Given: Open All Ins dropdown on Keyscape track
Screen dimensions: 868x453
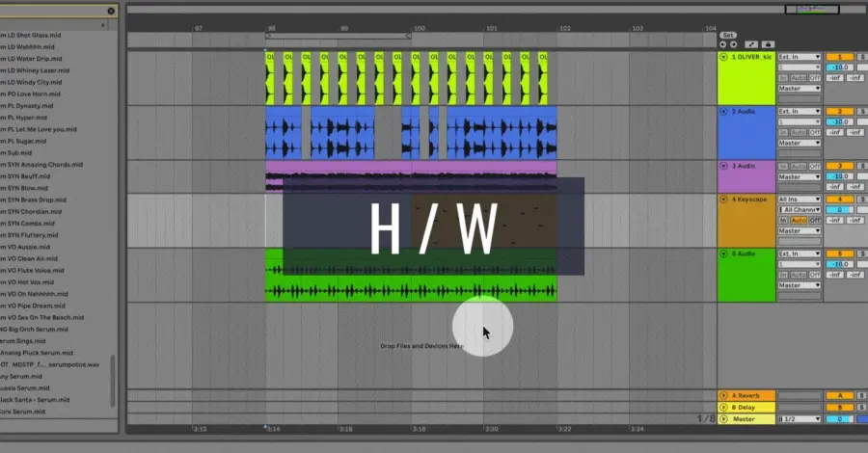Looking at the screenshot, I should (800, 200).
